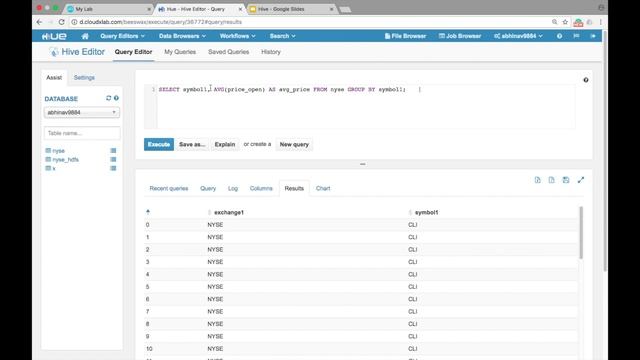
Task: Click the Save as... button
Action: pyautogui.click(x=192, y=144)
